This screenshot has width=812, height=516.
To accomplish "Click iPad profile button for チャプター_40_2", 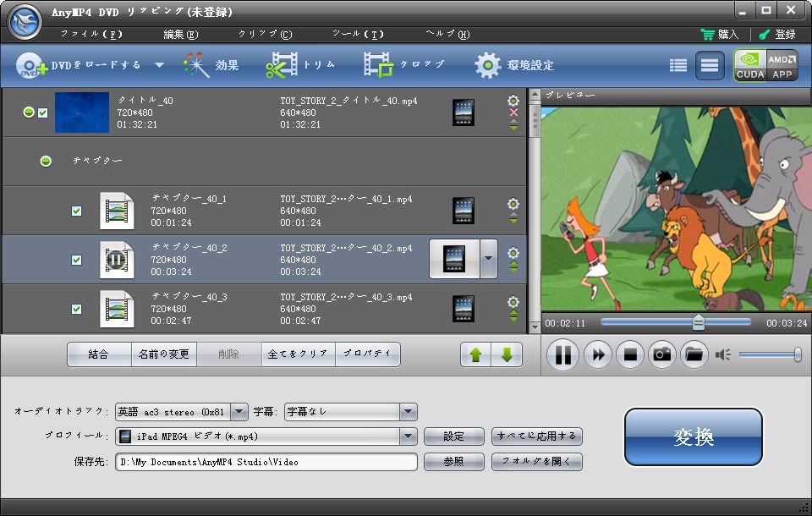I will (454, 259).
